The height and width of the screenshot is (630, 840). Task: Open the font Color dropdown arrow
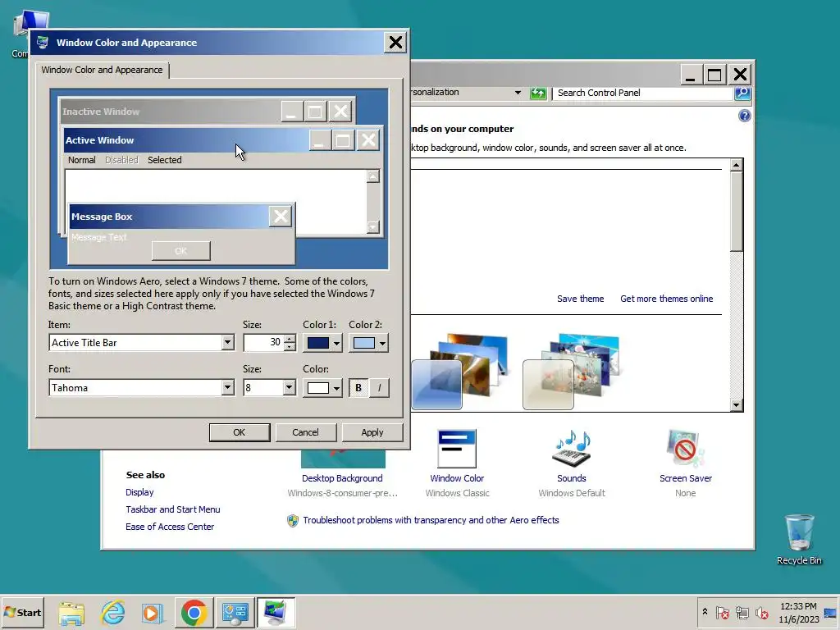pos(336,388)
